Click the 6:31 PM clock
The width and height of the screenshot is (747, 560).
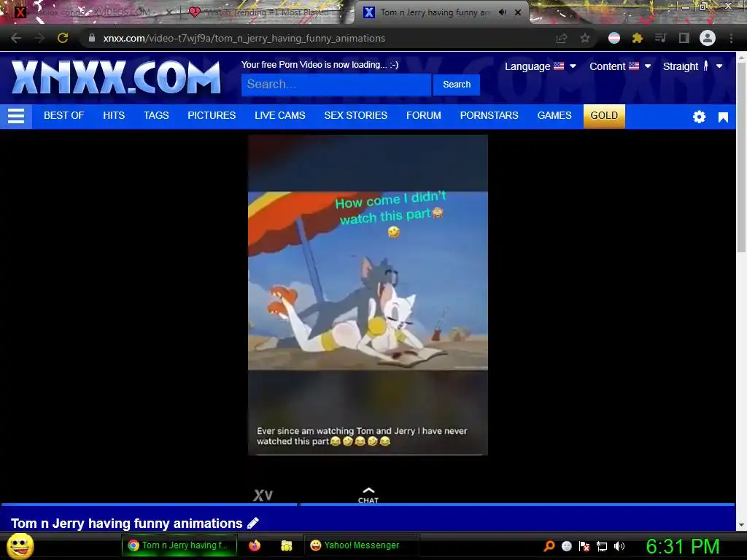coord(682,546)
